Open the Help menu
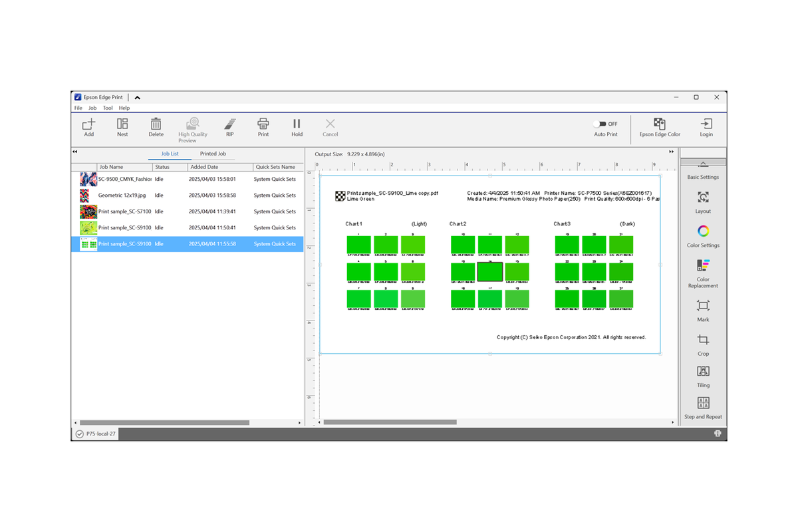Viewport: 798px width, 532px height. pos(124,108)
